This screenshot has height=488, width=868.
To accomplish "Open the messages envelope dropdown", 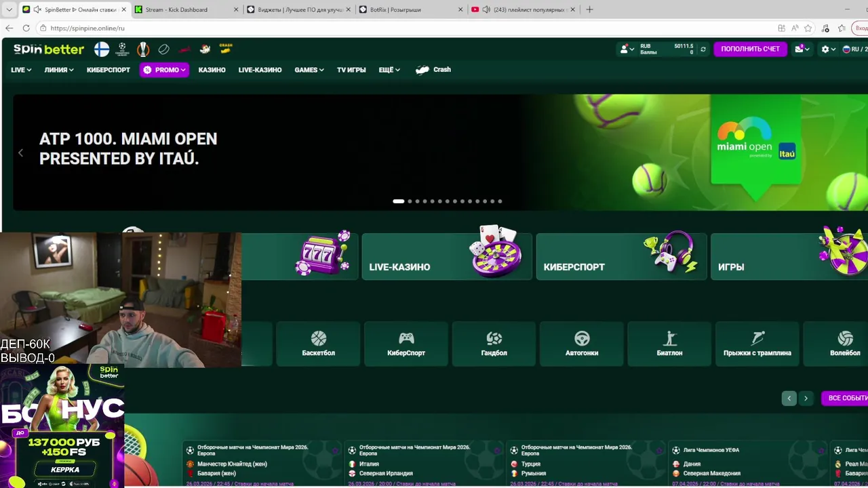I will point(802,49).
